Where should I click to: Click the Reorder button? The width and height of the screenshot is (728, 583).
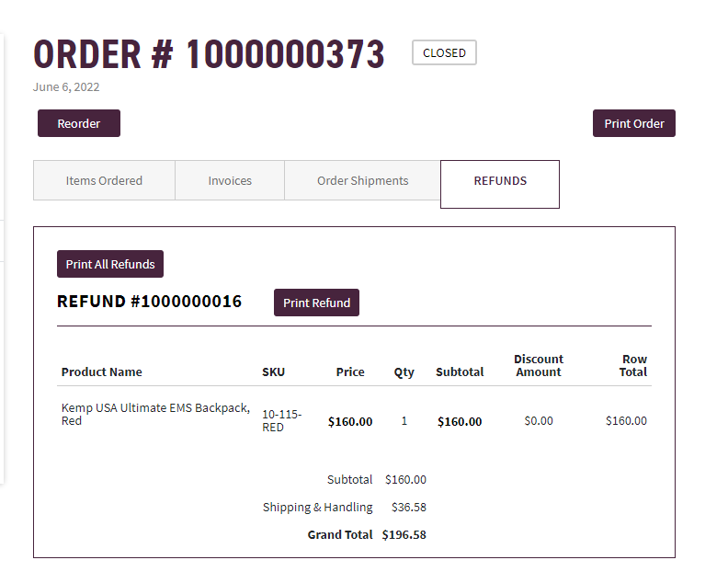[79, 123]
